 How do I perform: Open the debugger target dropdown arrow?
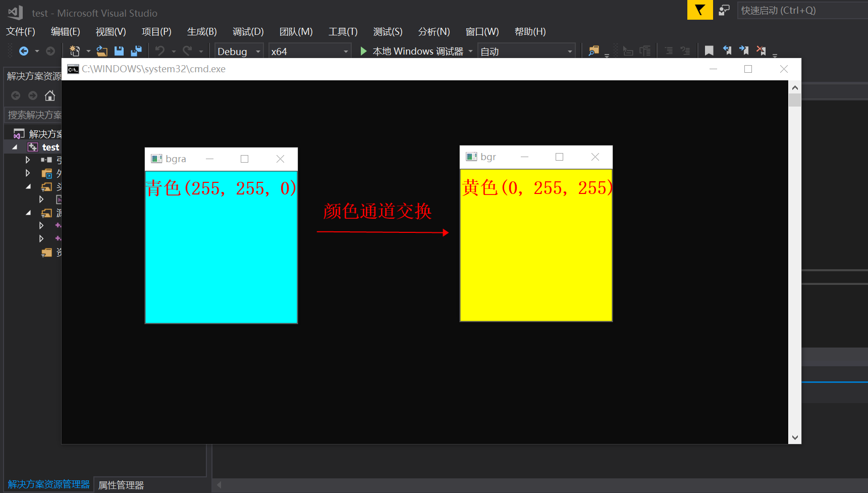tap(470, 51)
